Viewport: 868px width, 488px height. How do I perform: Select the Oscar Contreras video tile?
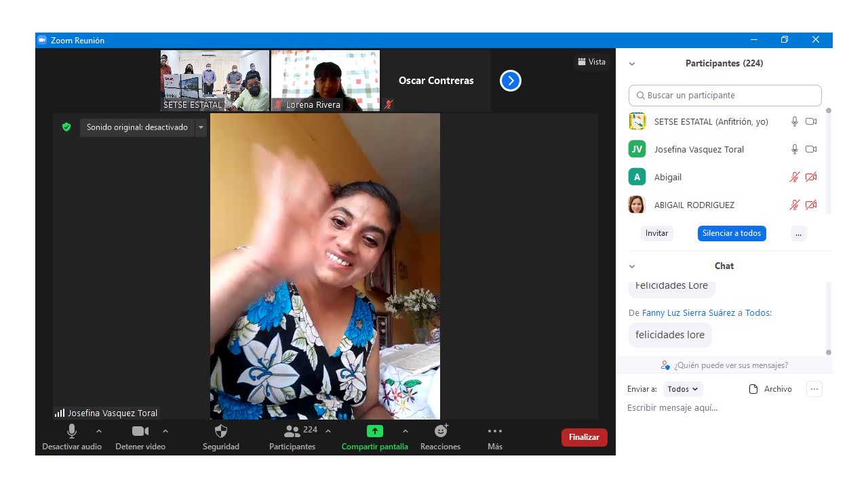[x=436, y=81]
